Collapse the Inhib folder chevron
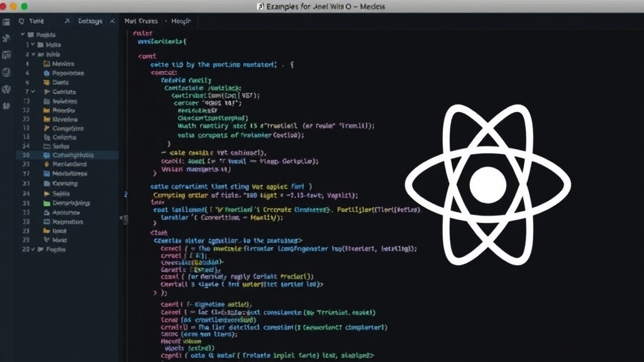 tap(33, 55)
